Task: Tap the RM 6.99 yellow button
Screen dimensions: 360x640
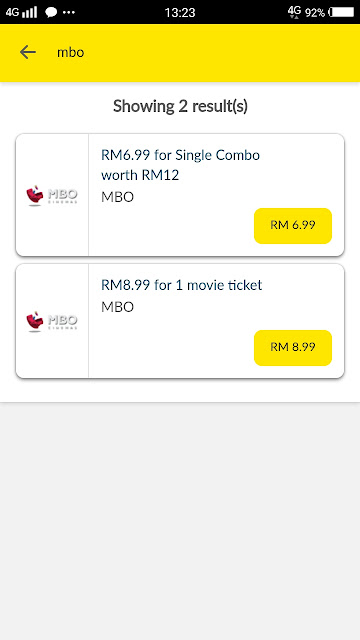Action: point(293,226)
